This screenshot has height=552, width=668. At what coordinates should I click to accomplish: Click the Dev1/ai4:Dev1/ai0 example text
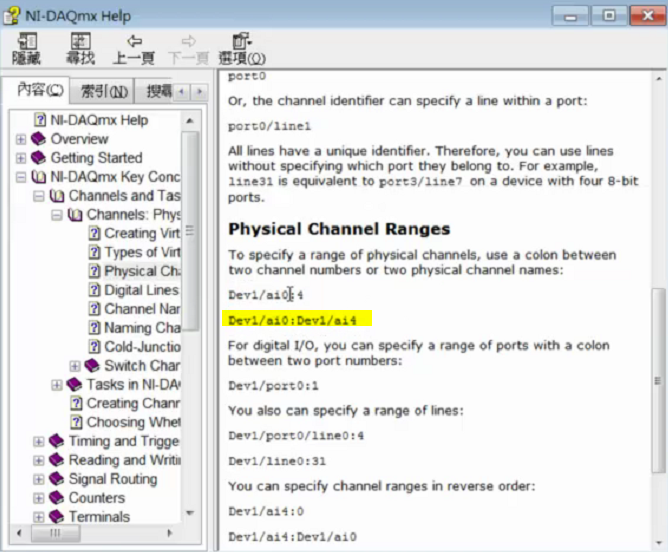292,536
